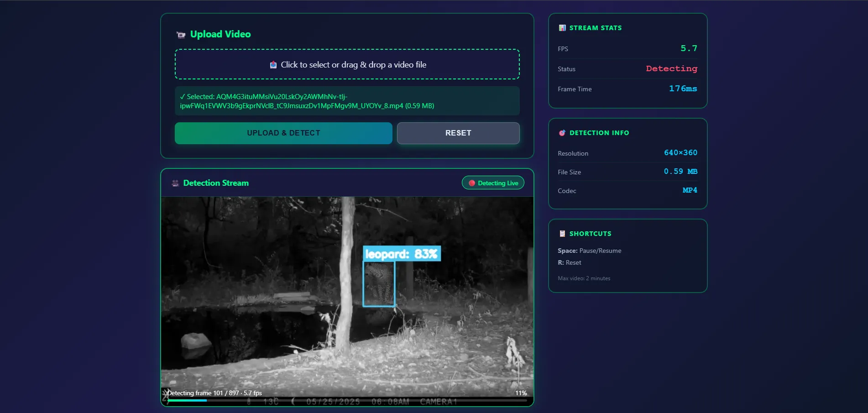
Task: Click the Reset button
Action: pyautogui.click(x=458, y=133)
